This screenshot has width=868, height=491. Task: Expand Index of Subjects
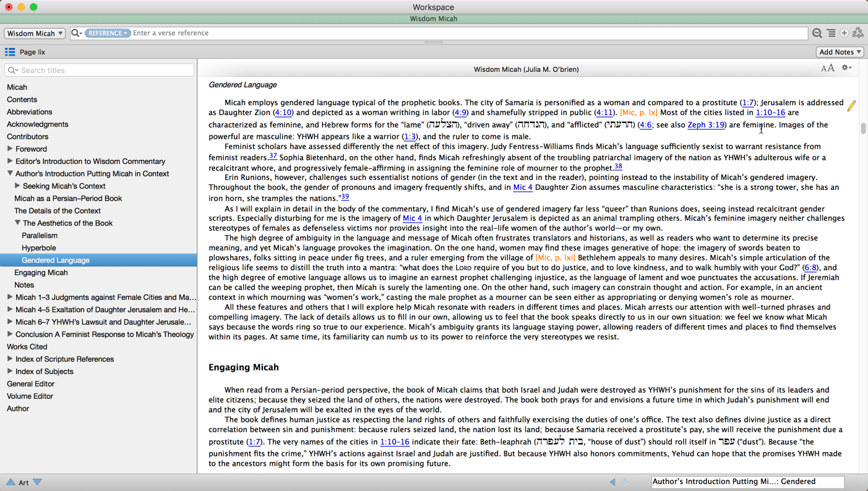[x=10, y=372]
